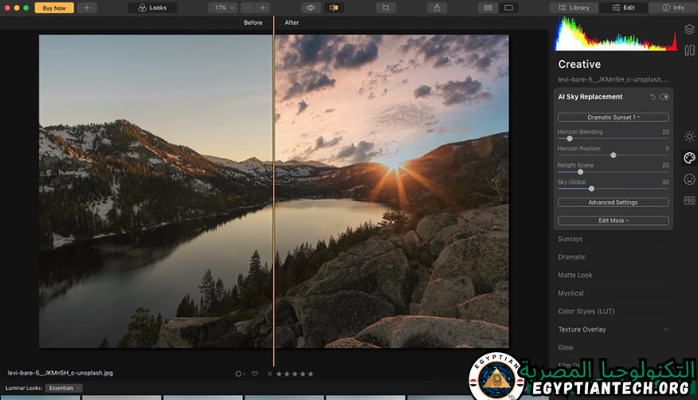Open the Layers icon in right sidebar

(x=689, y=29)
